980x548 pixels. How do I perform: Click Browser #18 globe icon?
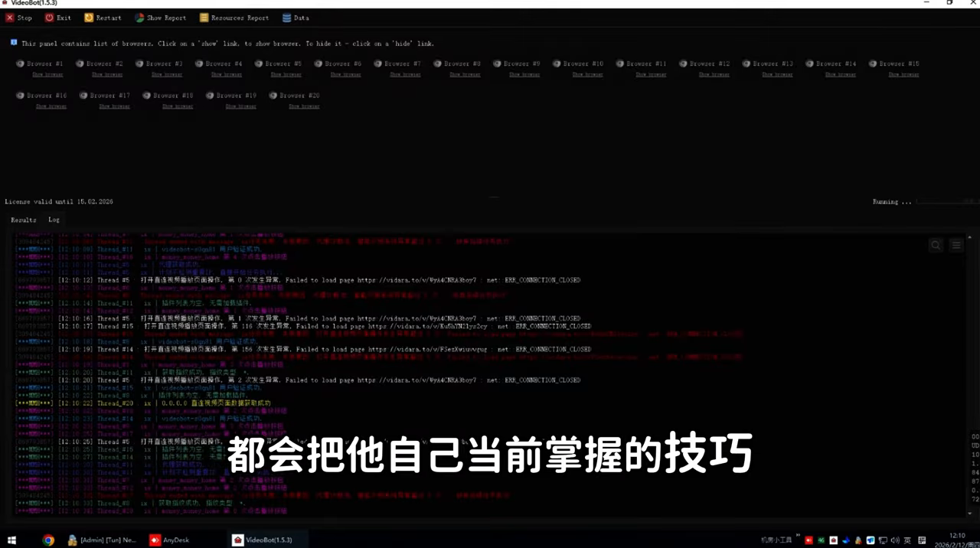click(x=146, y=96)
